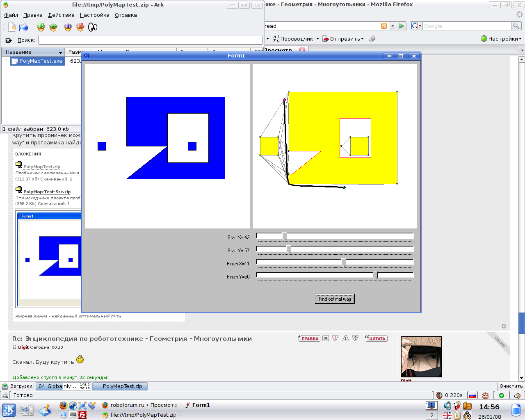This screenshot has height=420, width=525.
Task: Click the volume speaker tray icon
Action: click(447, 406)
